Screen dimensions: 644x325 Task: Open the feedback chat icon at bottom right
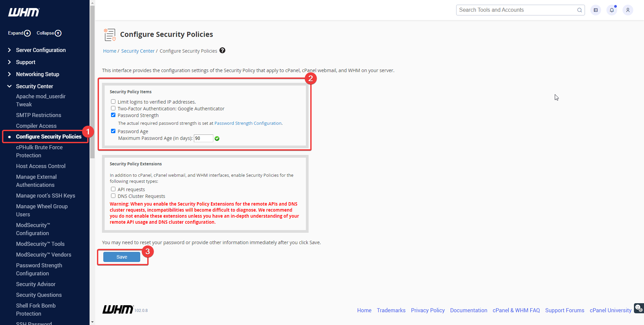pos(639,308)
